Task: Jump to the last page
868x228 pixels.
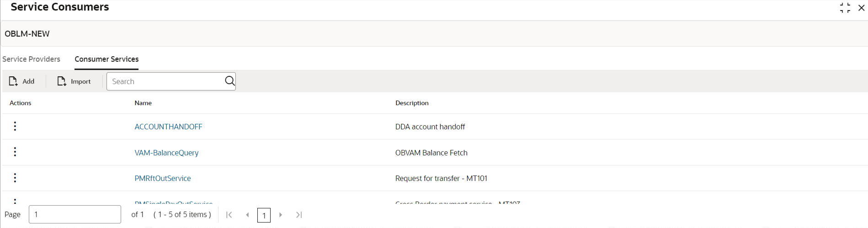Action: (299, 215)
